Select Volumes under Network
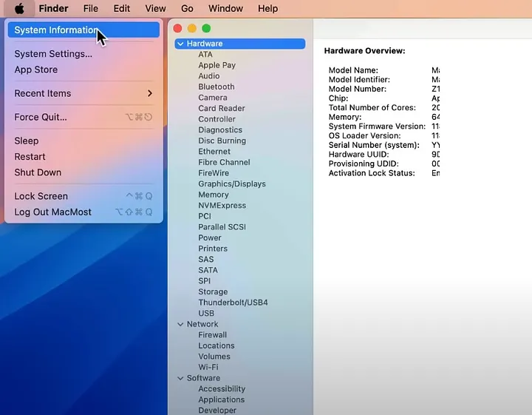 [x=214, y=357]
